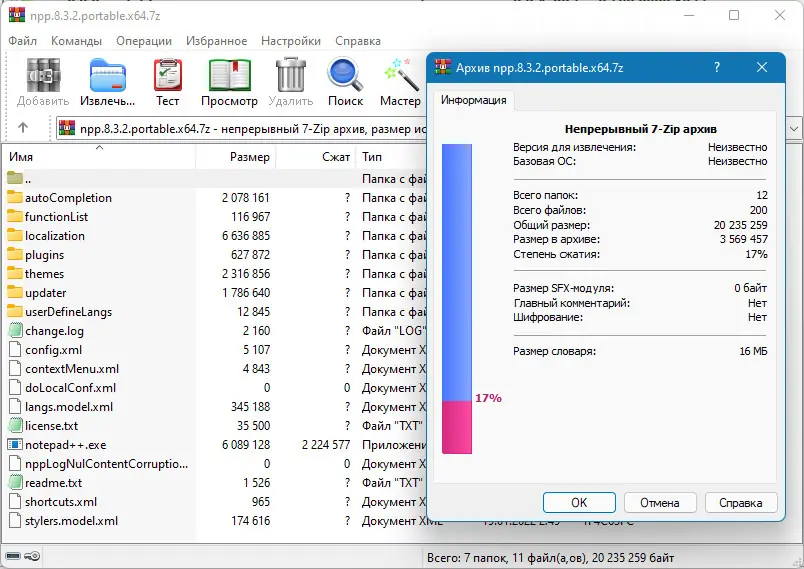Click the notepad++.exe application icon
This screenshot has width=804, height=569.
pyautogui.click(x=15, y=444)
